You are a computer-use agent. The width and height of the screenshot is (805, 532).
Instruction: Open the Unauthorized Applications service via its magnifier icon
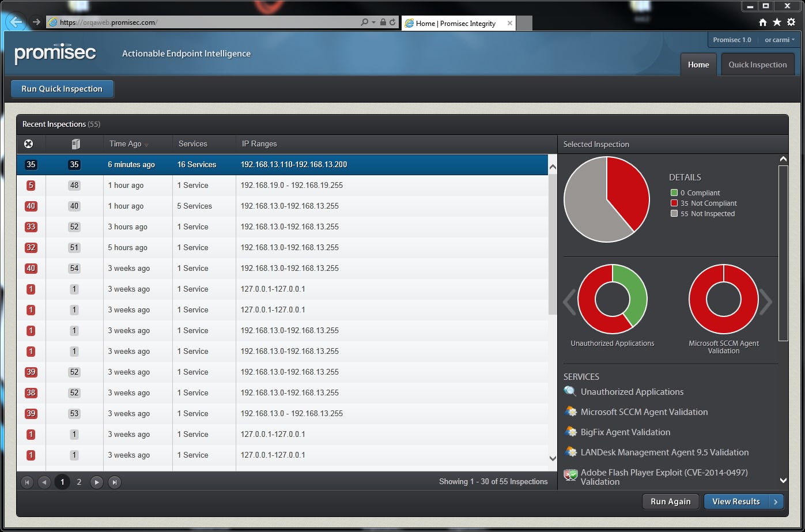[x=570, y=391]
